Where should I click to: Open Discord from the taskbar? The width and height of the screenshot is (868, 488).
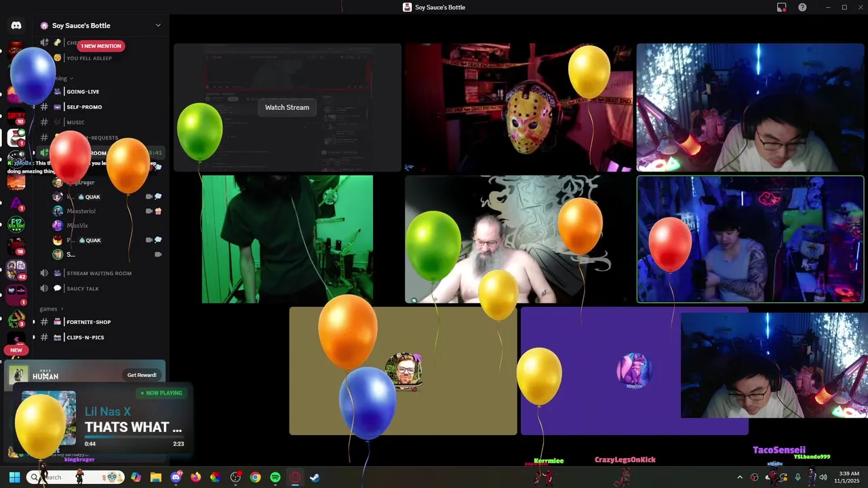[x=176, y=477]
